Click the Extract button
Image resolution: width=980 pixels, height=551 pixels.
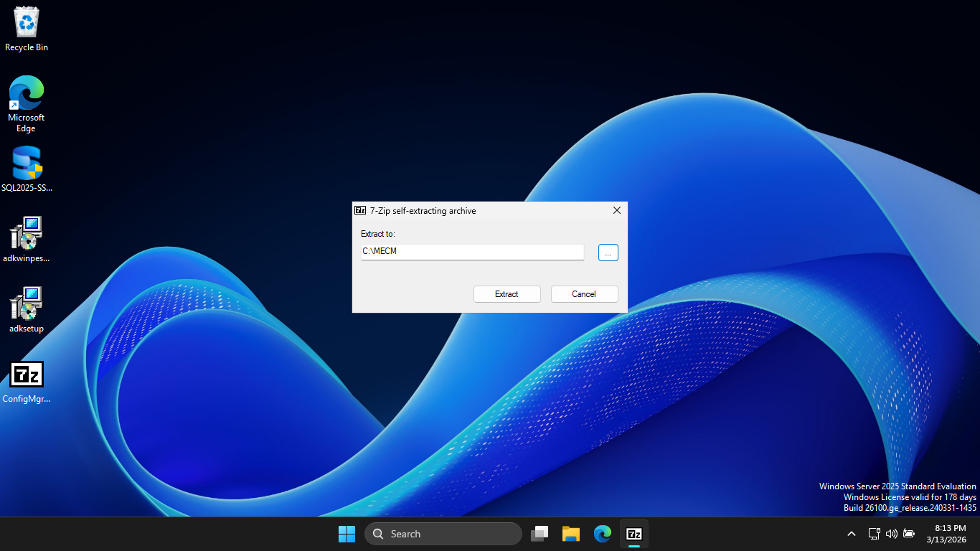click(x=507, y=294)
